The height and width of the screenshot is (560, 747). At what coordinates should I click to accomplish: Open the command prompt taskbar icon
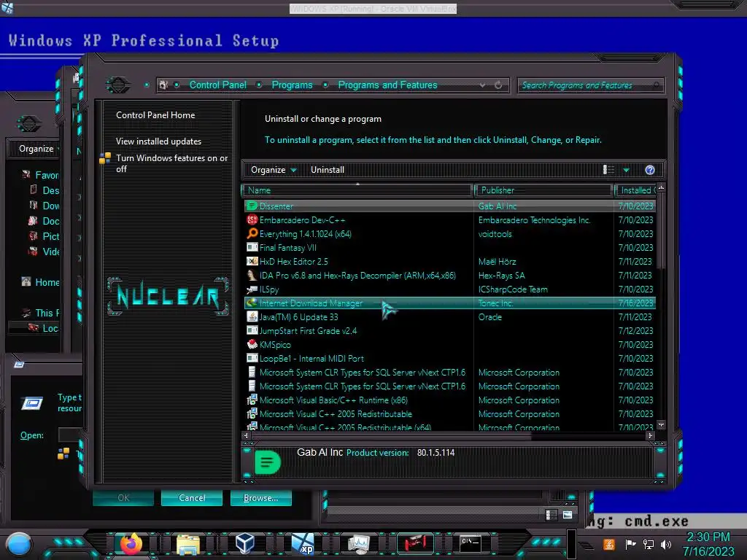point(471,543)
